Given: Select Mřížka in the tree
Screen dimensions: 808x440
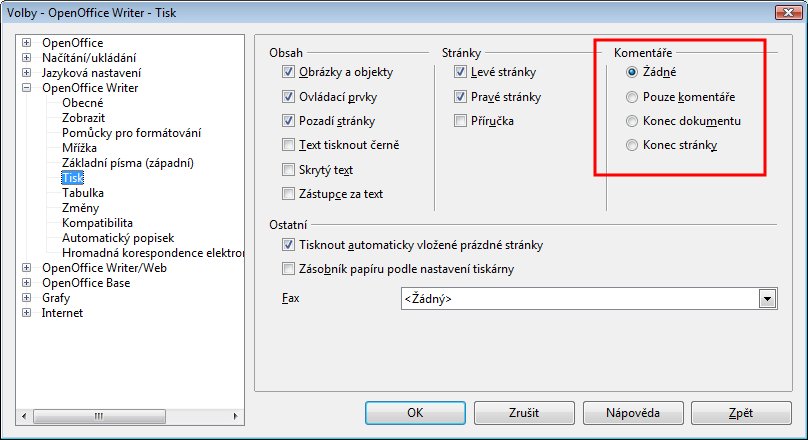Looking at the screenshot, I should (79, 148).
